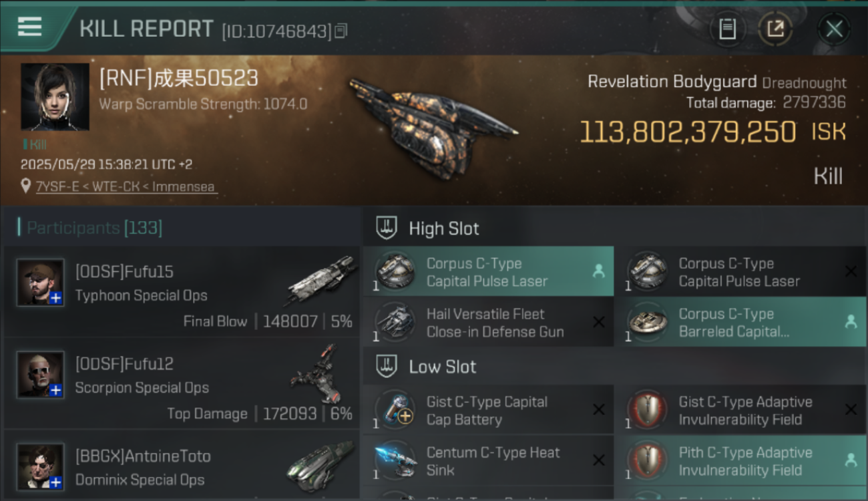Open pilot [RNF]成果50523 name

(178, 78)
